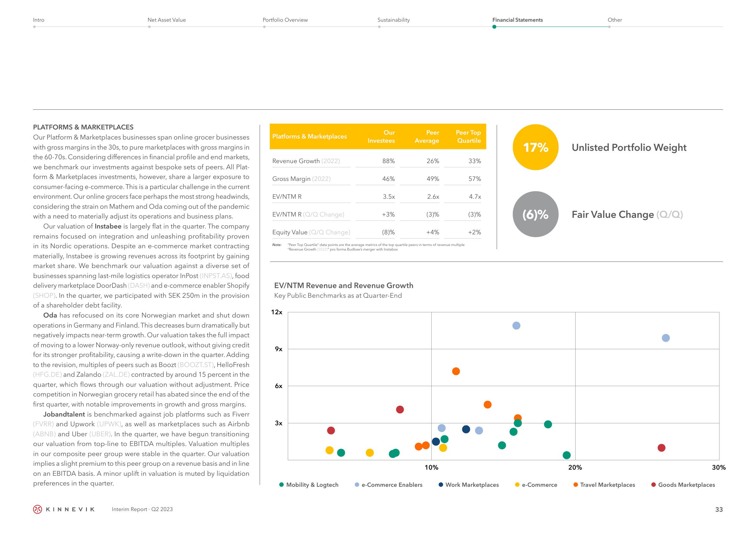Click the EV/NTM Revenue and Revenue Growth title
The image size is (756, 535).
tap(344, 285)
